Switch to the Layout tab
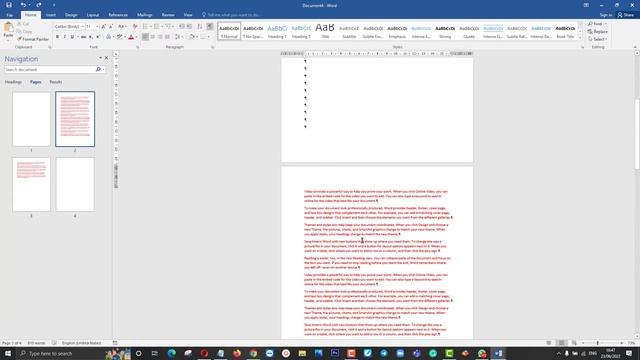The height and width of the screenshot is (360, 640). [93, 15]
